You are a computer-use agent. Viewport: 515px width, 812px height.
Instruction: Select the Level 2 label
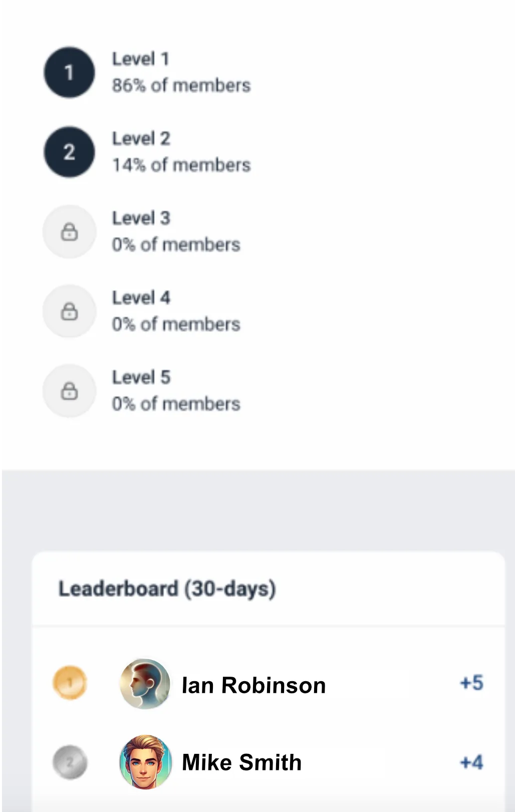pos(141,138)
